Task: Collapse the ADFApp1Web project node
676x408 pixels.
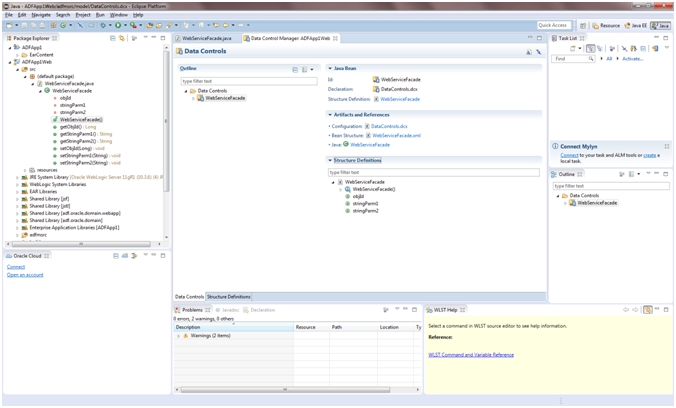Action: tap(10, 62)
